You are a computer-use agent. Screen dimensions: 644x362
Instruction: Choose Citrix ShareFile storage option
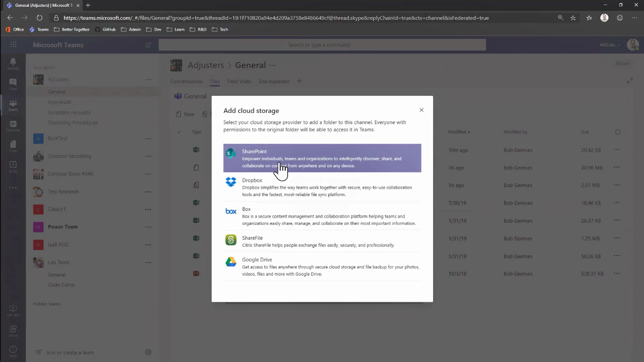(322, 241)
